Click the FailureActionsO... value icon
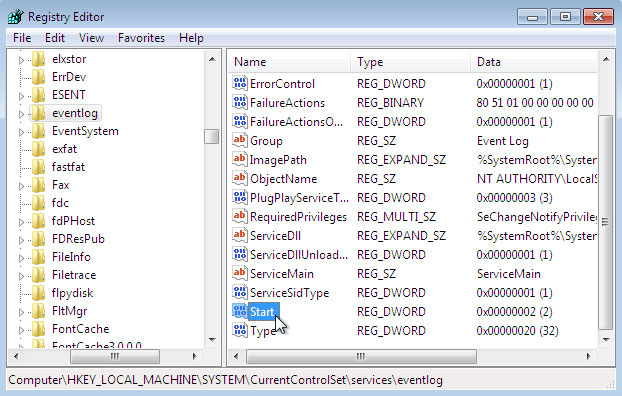 point(240,121)
